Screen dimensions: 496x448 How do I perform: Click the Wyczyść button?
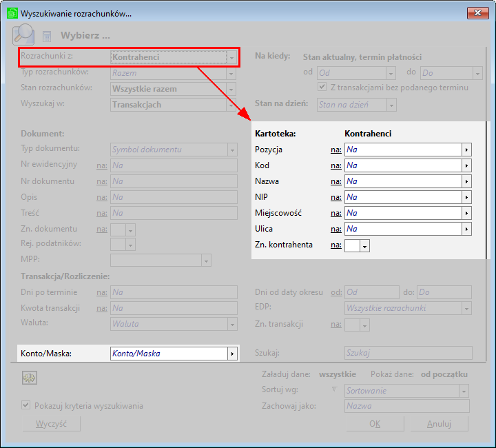tap(51, 424)
